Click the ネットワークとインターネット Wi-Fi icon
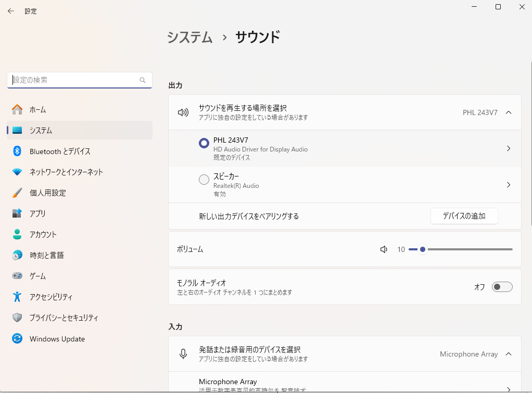The width and height of the screenshot is (532, 393). [17, 172]
